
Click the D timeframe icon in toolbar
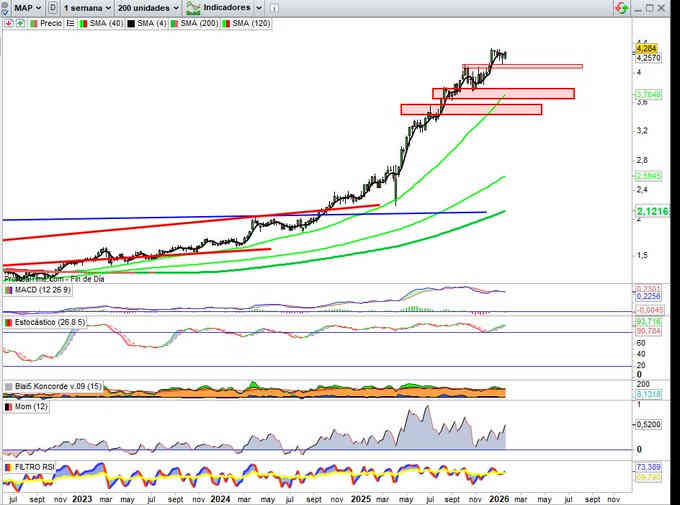tap(52, 7)
